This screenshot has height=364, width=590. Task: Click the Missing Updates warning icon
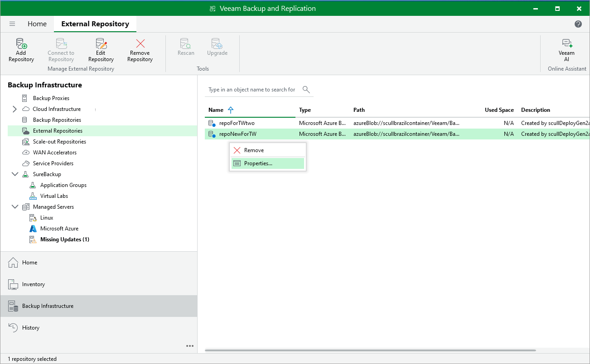coord(33,239)
